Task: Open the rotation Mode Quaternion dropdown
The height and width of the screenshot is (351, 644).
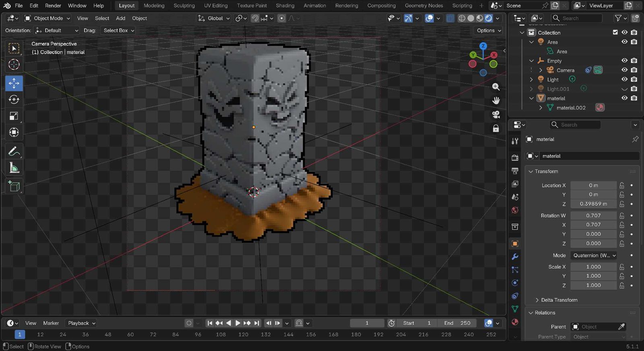Action: click(594, 255)
